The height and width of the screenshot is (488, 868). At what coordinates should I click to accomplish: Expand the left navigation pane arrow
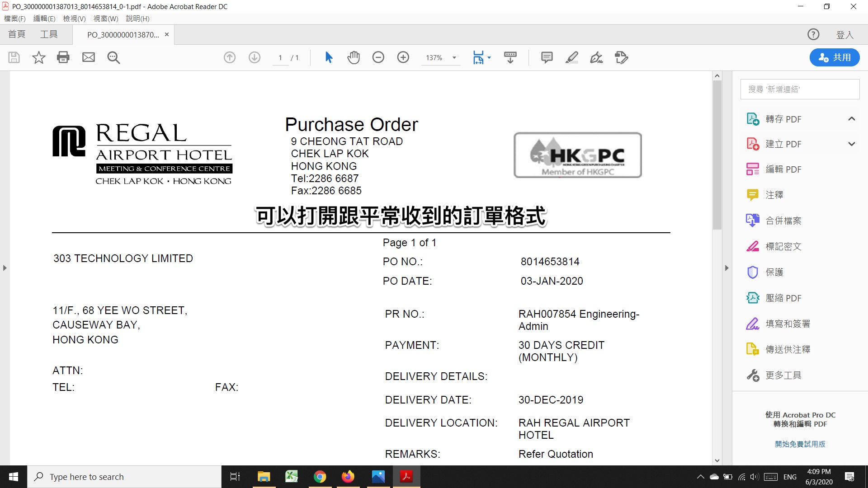pyautogui.click(x=5, y=268)
